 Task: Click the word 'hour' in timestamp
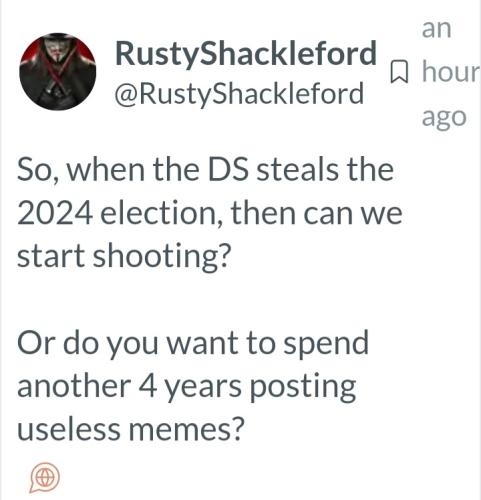tap(451, 71)
